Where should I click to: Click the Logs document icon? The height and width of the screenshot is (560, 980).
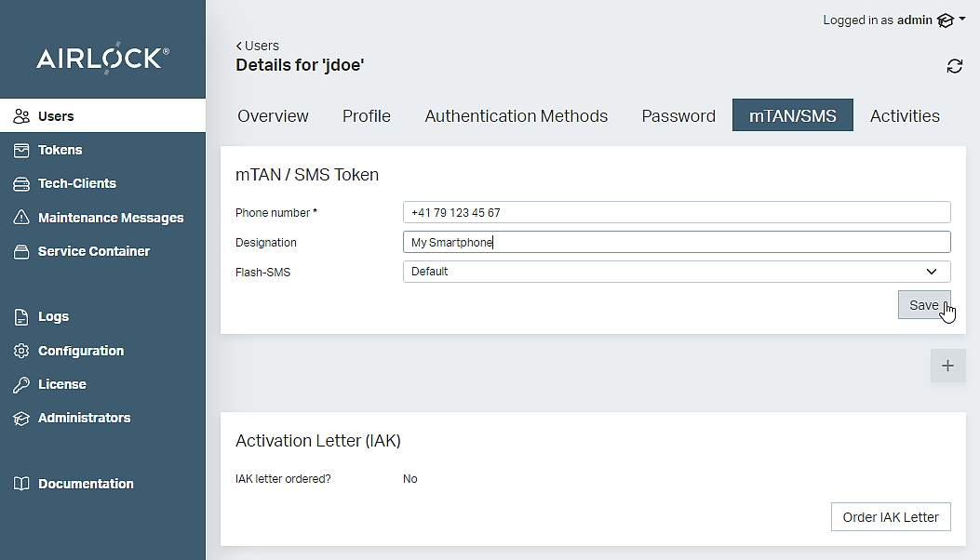click(x=21, y=317)
